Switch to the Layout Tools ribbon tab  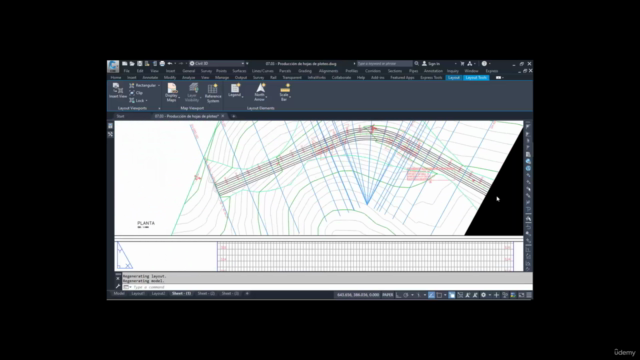[476, 78]
